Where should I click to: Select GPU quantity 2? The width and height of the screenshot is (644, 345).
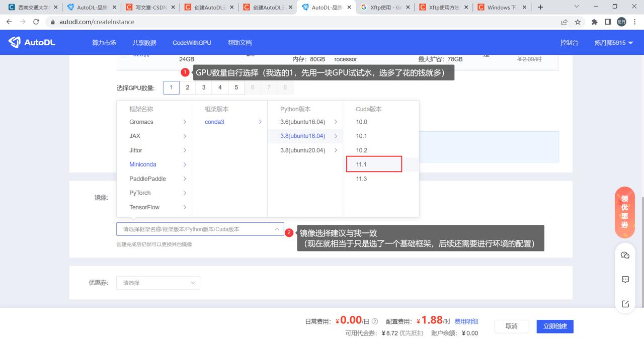[x=188, y=88]
